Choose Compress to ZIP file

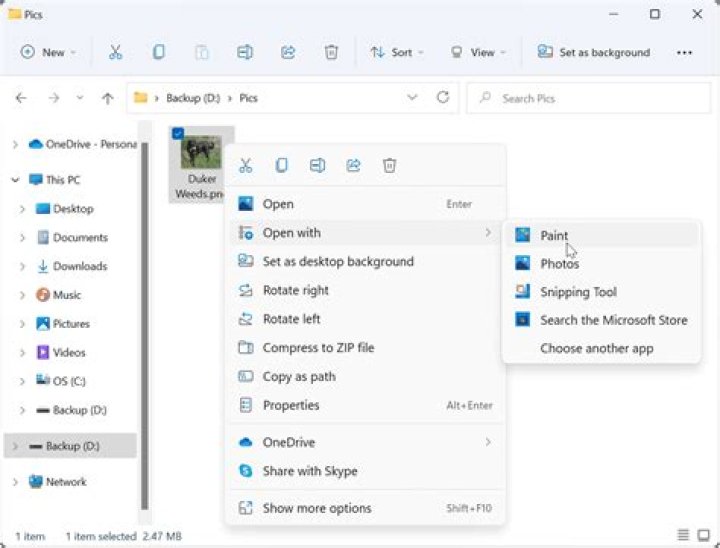[x=366, y=348]
